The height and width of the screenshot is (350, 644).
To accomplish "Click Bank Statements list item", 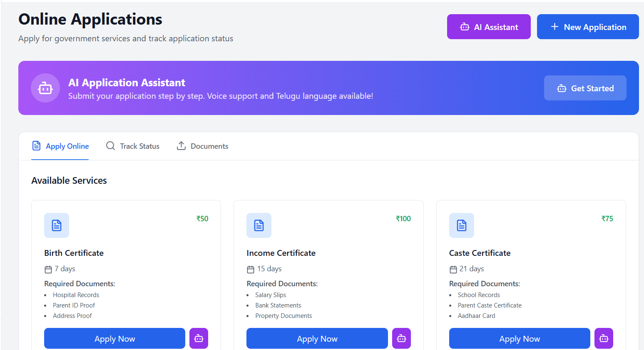I will pos(278,305).
